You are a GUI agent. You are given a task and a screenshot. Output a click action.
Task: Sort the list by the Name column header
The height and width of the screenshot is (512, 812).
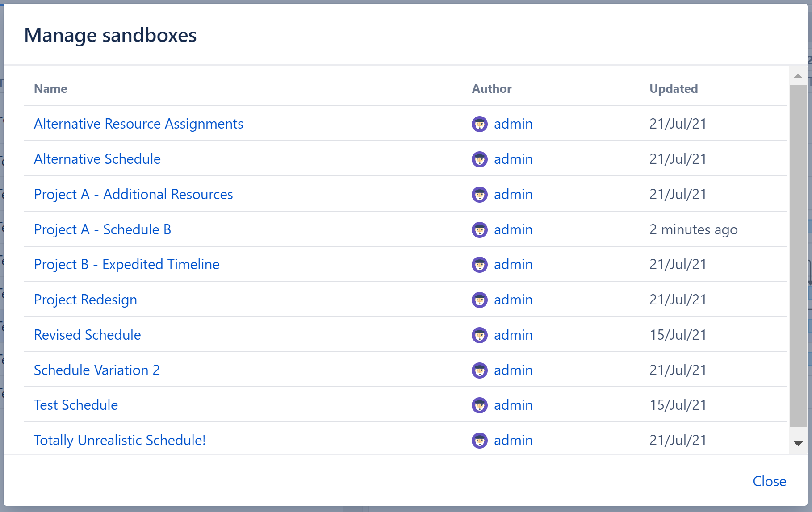50,88
